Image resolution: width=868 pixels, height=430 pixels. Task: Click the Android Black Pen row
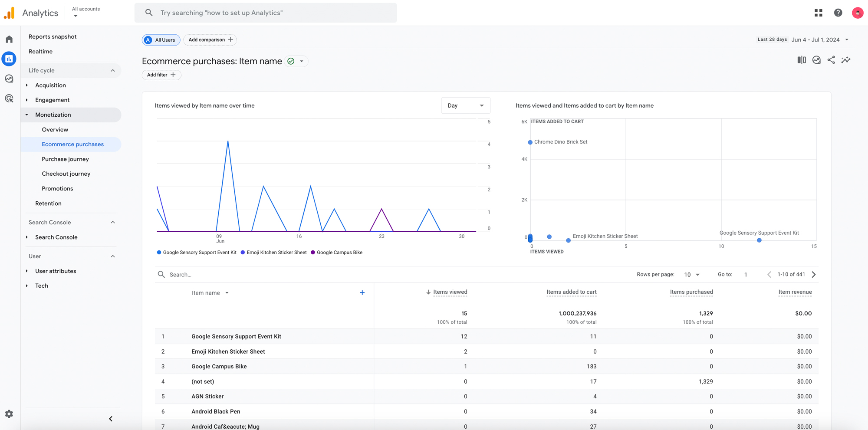point(487,411)
